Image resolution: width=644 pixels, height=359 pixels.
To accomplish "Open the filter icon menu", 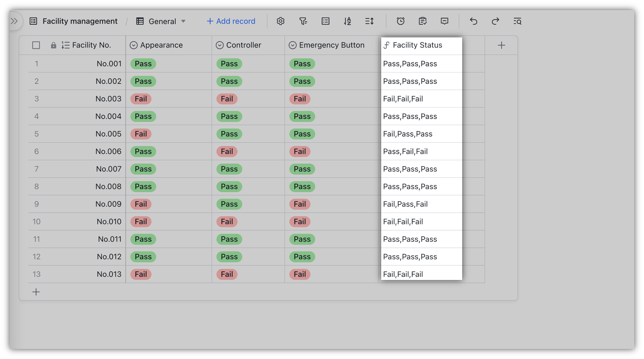I will click(304, 21).
